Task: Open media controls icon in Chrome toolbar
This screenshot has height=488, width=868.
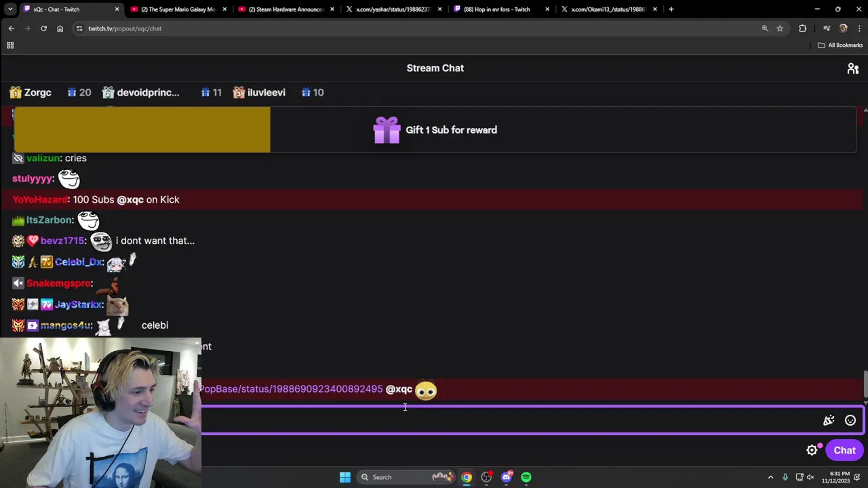Action: (827, 28)
